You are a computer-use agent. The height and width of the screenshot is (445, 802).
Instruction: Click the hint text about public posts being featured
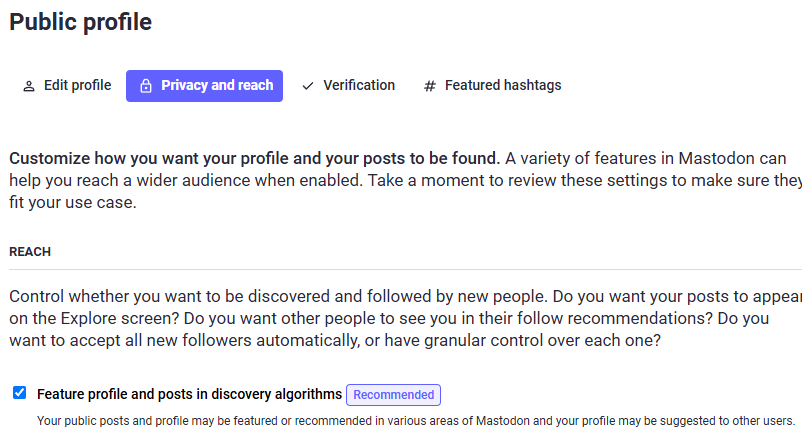click(x=416, y=421)
